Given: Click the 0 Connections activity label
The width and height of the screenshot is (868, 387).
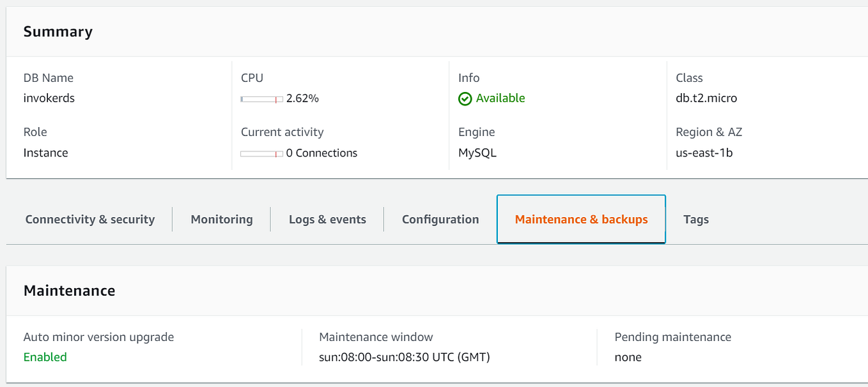Looking at the screenshot, I should (x=322, y=153).
